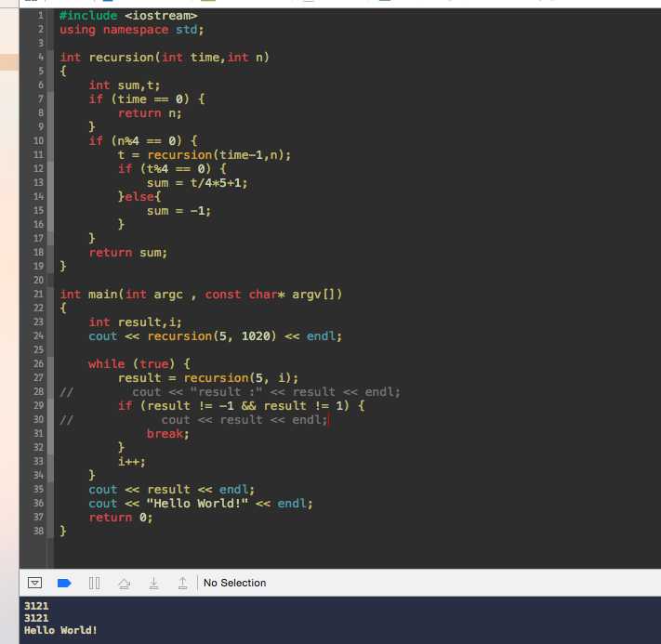This screenshot has height=644, width=661.
Task: Click gutter line number 4
Action: coord(41,57)
